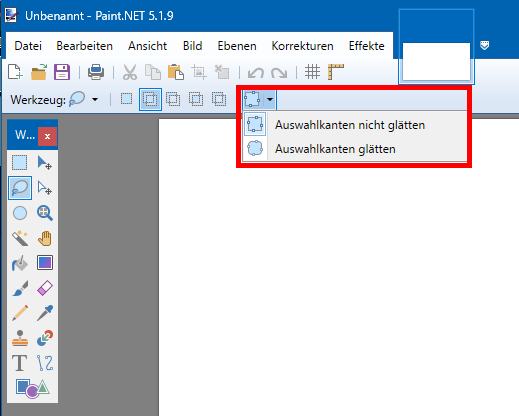Set selection mode to Intersect
This screenshot has height=416, width=519.
click(x=196, y=99)
